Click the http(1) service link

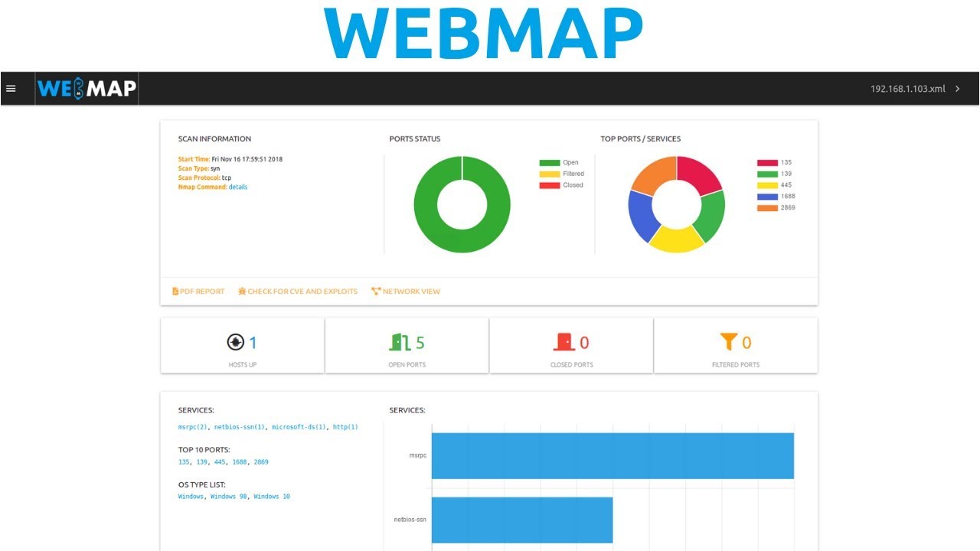point(345,427)
